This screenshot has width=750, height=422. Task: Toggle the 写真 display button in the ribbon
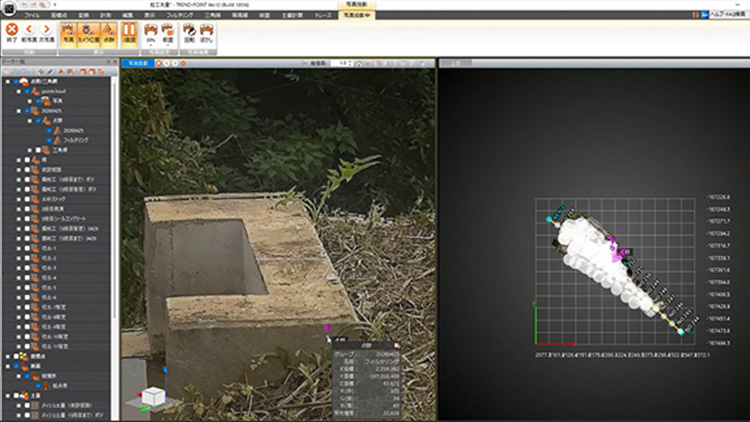click(69, 34)
